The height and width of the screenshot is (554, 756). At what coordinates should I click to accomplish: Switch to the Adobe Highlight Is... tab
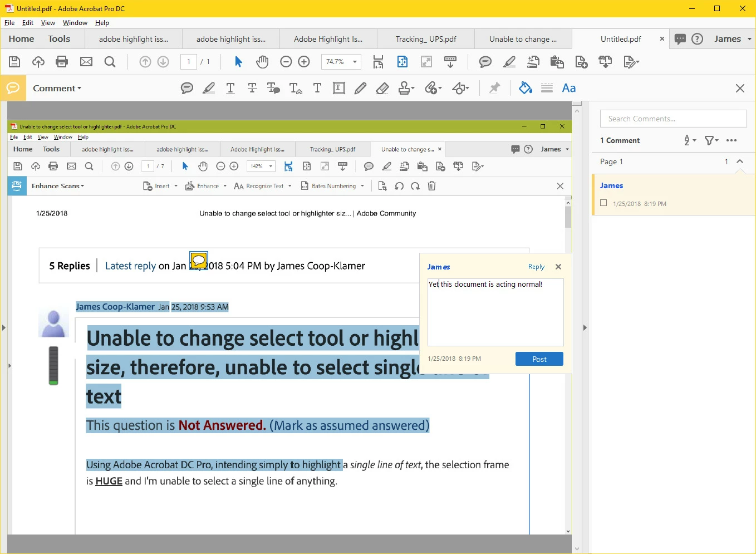pyautogui.click(x=328, y=39)
